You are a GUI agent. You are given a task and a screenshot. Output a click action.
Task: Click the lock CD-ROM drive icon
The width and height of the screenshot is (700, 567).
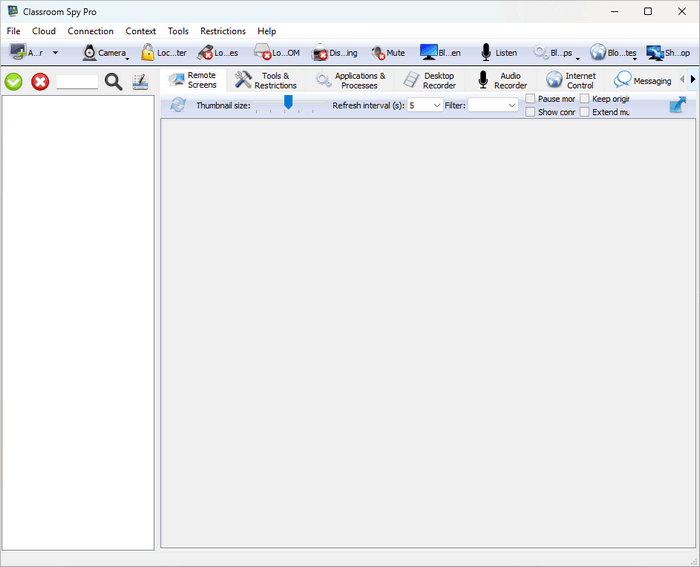tap(262, 52)
